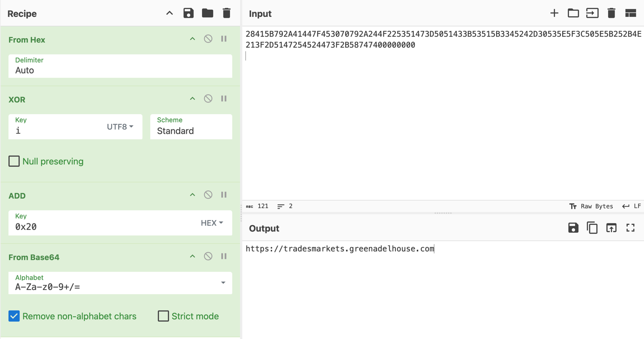644x339 pixels.
Task: Maximise the output pane
Action: [x=630, y=228]
